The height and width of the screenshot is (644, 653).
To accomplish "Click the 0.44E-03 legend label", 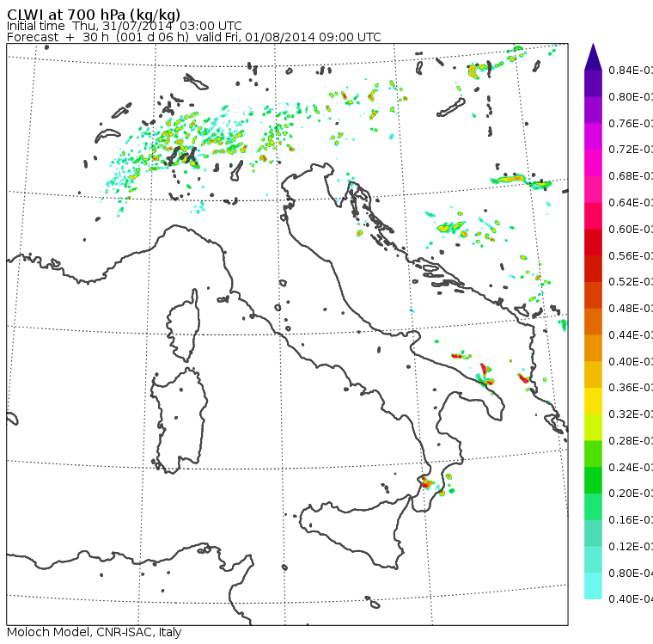I will tap(631, 335).
